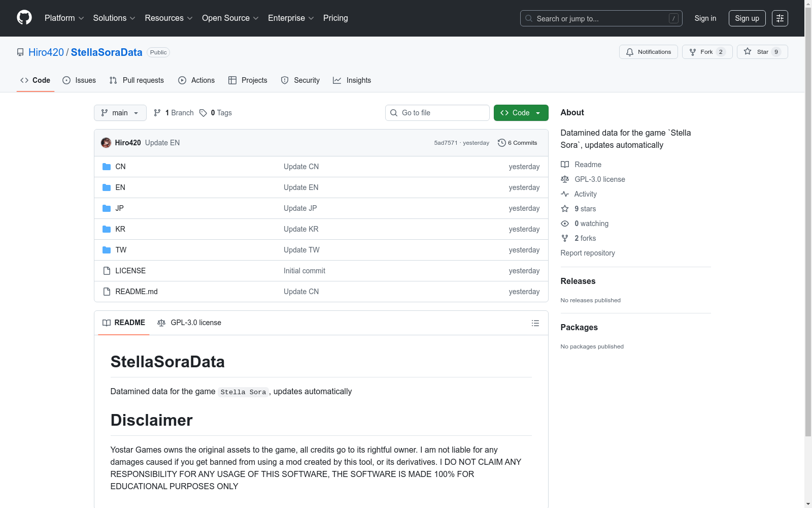Select the README tab in file viewer
812x508 pixels.
124,323
